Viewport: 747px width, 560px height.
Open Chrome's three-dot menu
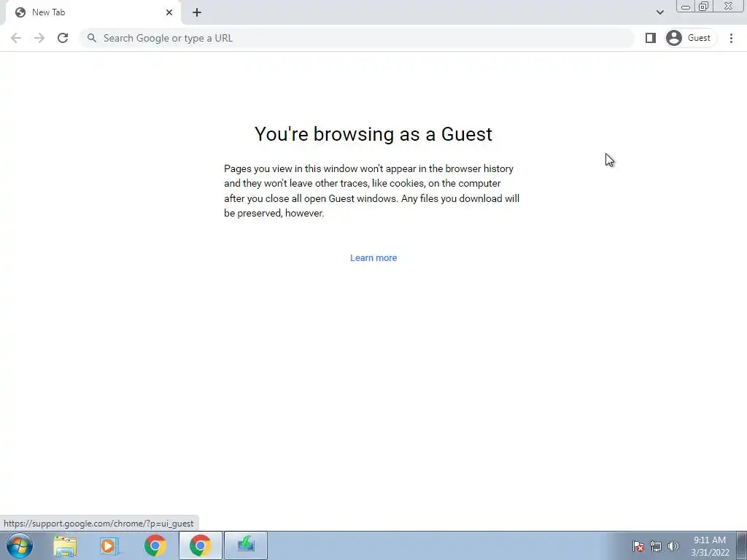pyautogui.click(x=731, y=38)
